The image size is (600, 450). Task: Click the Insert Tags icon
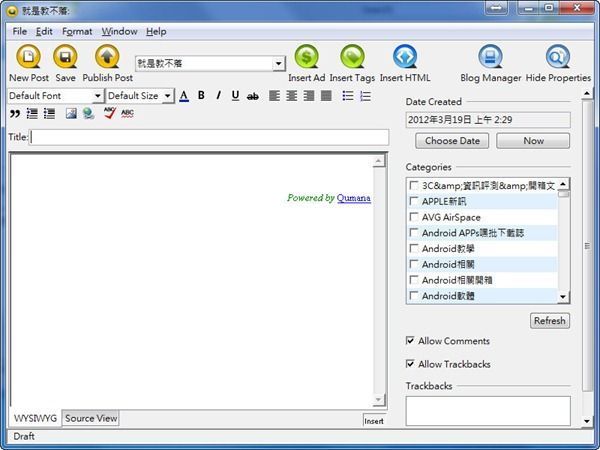(x=352, y=57)
